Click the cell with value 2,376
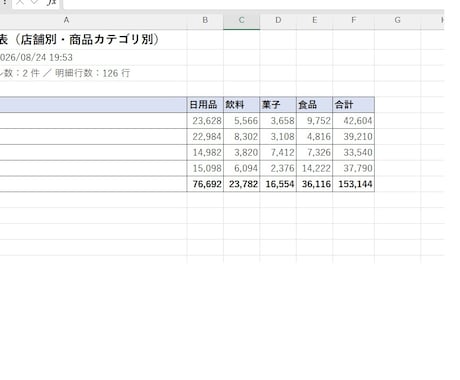The height and width of the screenshot is (380, 460). [278, 168]
